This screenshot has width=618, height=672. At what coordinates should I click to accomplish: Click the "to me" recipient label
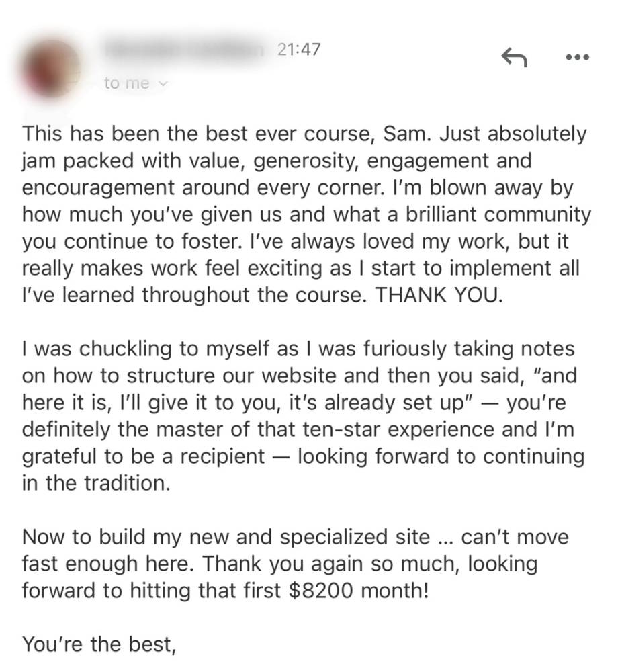coord(127,83)
